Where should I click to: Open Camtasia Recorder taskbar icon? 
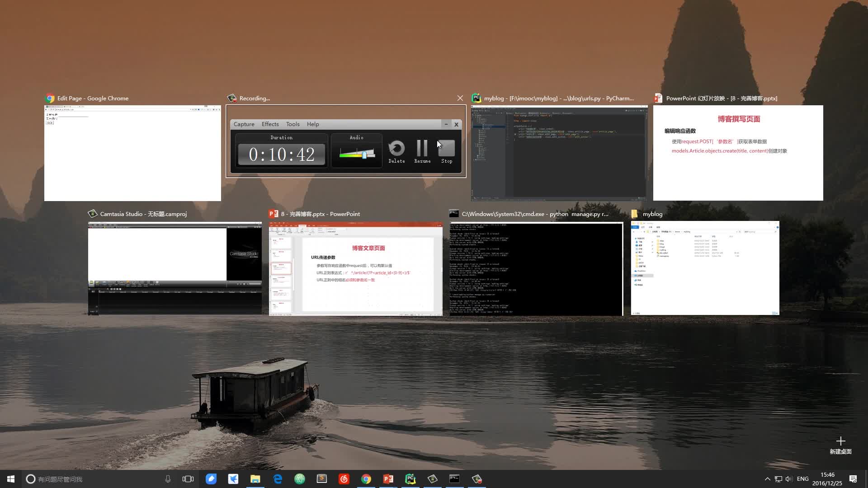[477, 479]
